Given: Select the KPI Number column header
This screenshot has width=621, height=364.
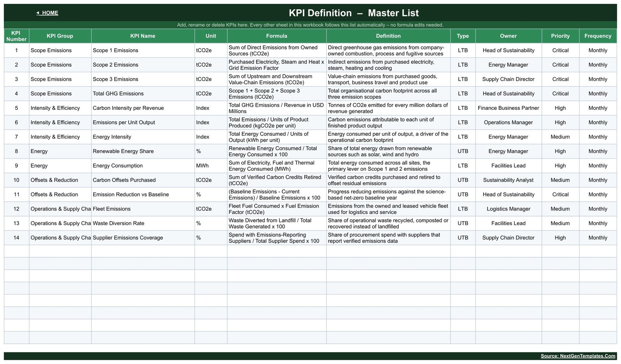Looking at the screenshot, I should coord(16,36).
